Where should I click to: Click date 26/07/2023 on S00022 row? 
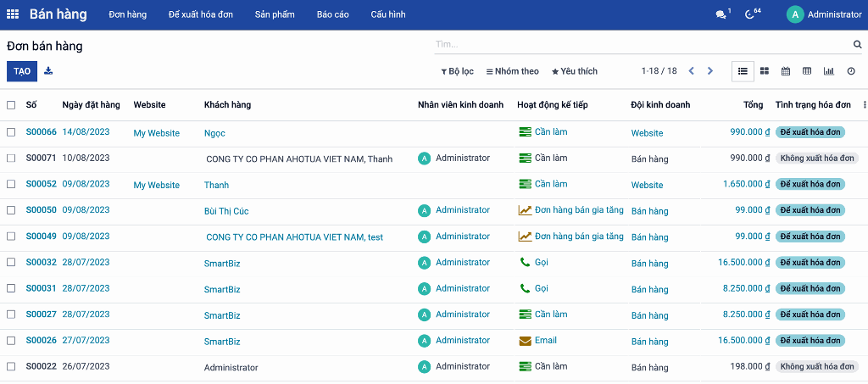pos(86,366)
